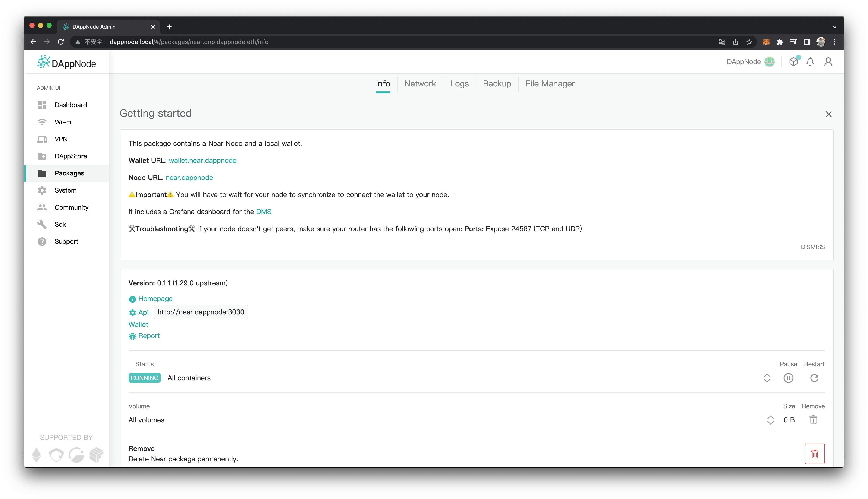Go back in browser history
868x499 pixels.
point(33,42)
